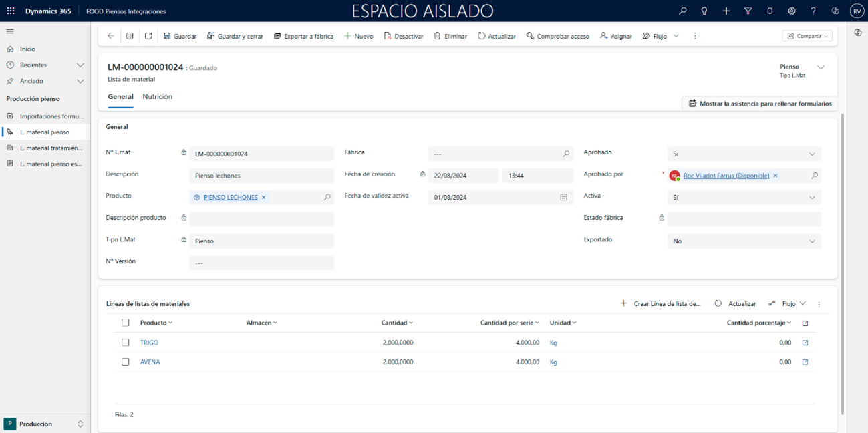Switch to the Nutrición tab
Screen dimensions: 868x433
pos(157,97)
